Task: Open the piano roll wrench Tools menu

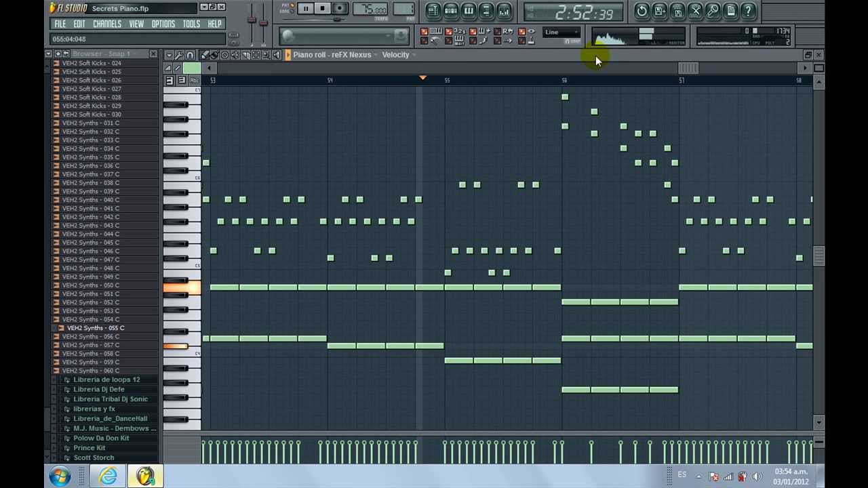Action: tap(179, 55)
